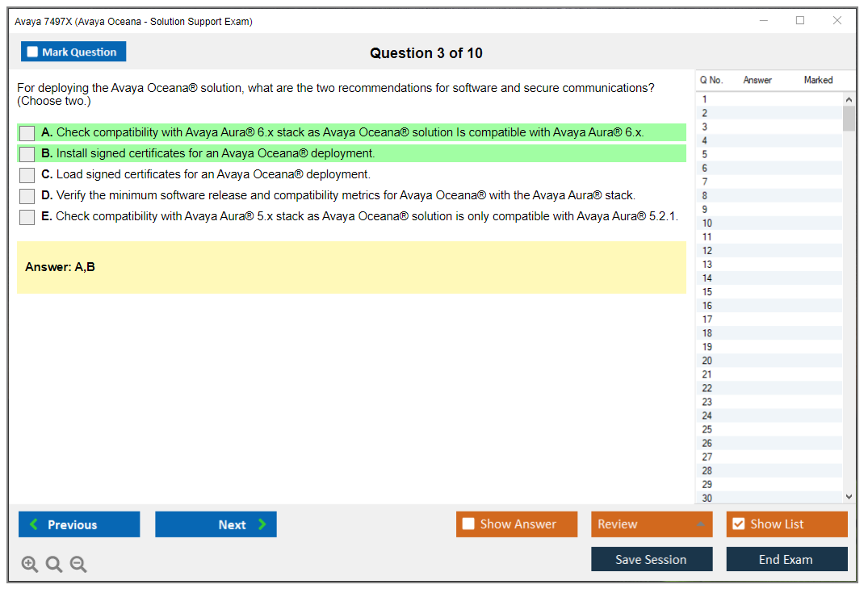Screen dimensions: 868x593
Task: Toggle the Show Answer checkbox
Action: click(x=468, y=524)
